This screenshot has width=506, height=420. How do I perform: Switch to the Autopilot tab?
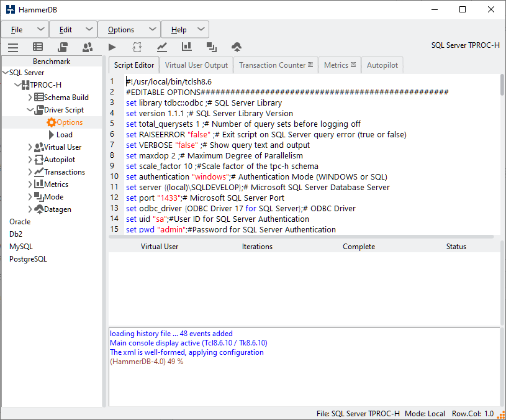[x=382, y=65]
